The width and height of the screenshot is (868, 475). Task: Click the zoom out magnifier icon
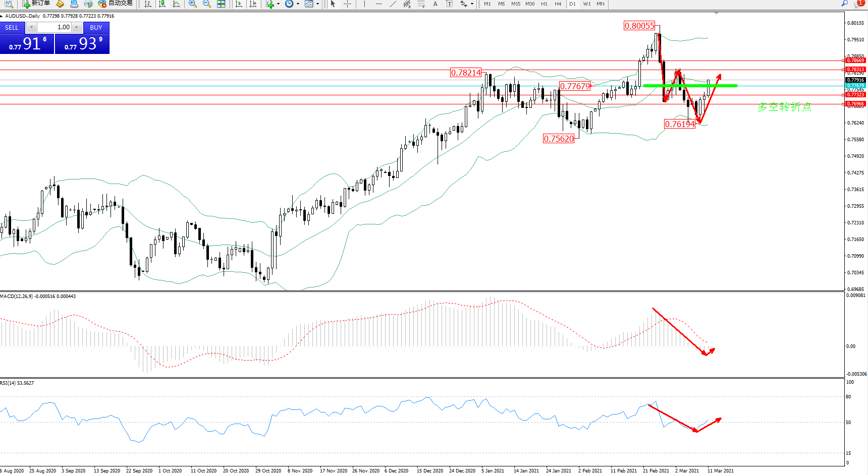(207, 4)
